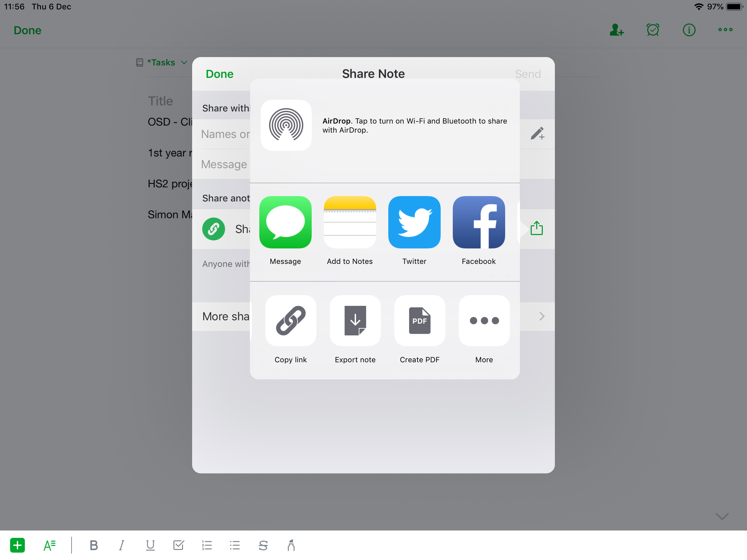Tap the 'HS2 proj' note line
This screenshot has height=560, width=747.
pyautogui.click(x=170, y=184)
